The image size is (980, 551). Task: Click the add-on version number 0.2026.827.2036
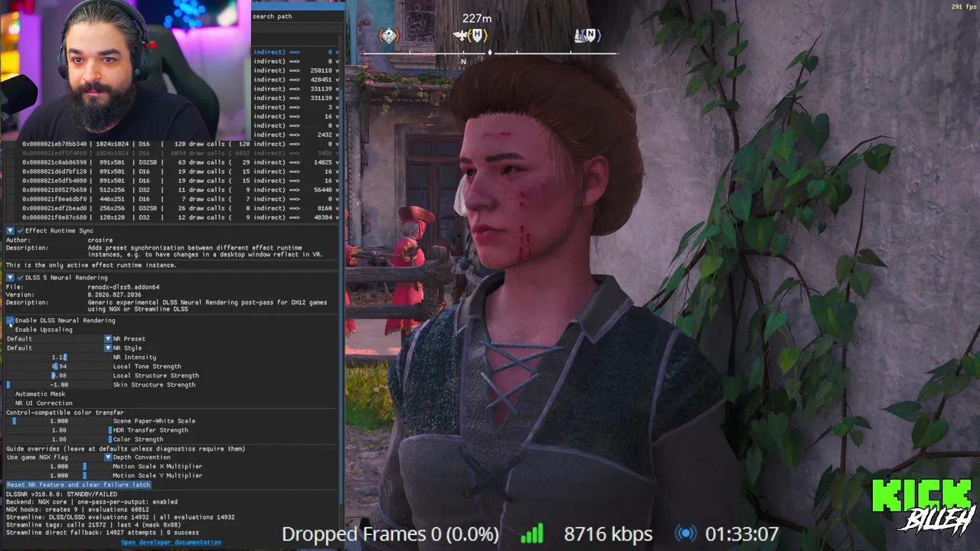[115, 295]
